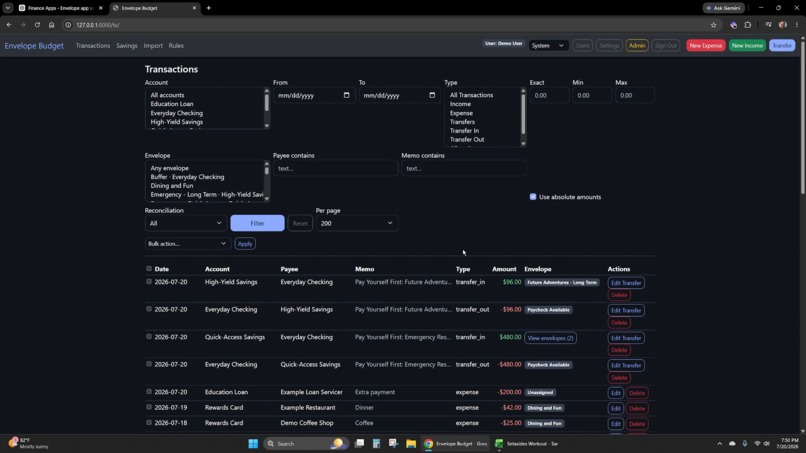This screenshot has height=453, width=806.
Task: Open File Explorer from taskbar
Action: (411, 443)
